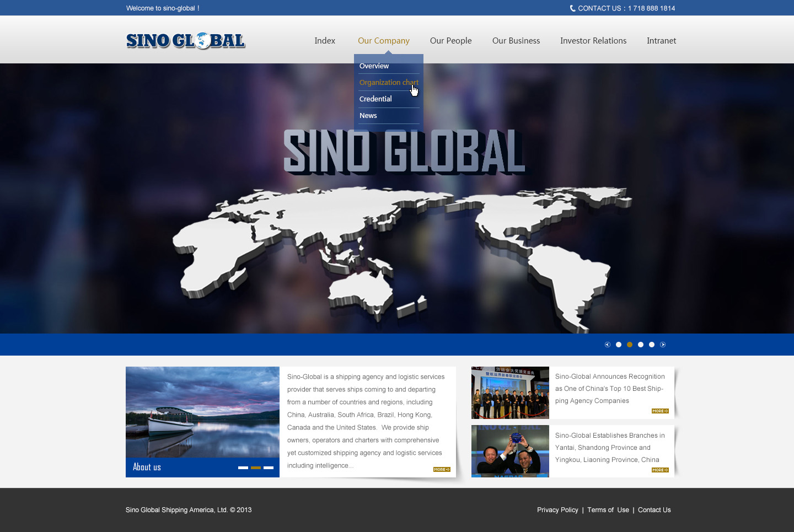Click the Sino Global logo
This screenshot has width=794, height=532.
185,40
